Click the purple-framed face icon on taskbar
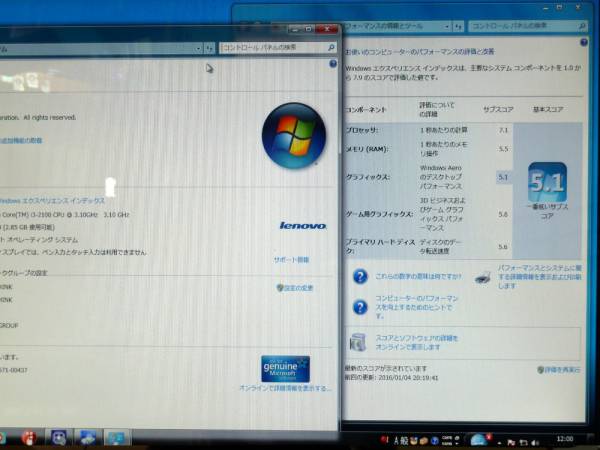The width and height of the screenshot is (600, 450). 59,438
